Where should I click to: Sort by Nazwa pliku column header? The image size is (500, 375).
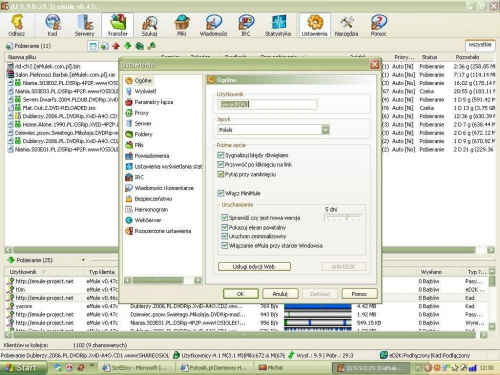pos(80,57)
